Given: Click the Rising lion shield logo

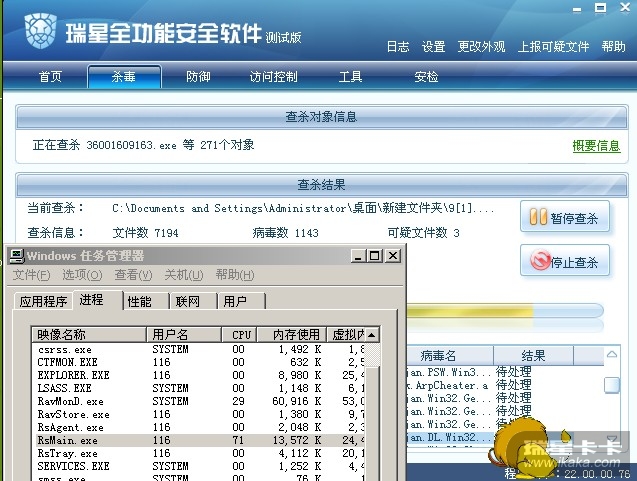Looking at the screenshot, I should (x=40, y=30).
